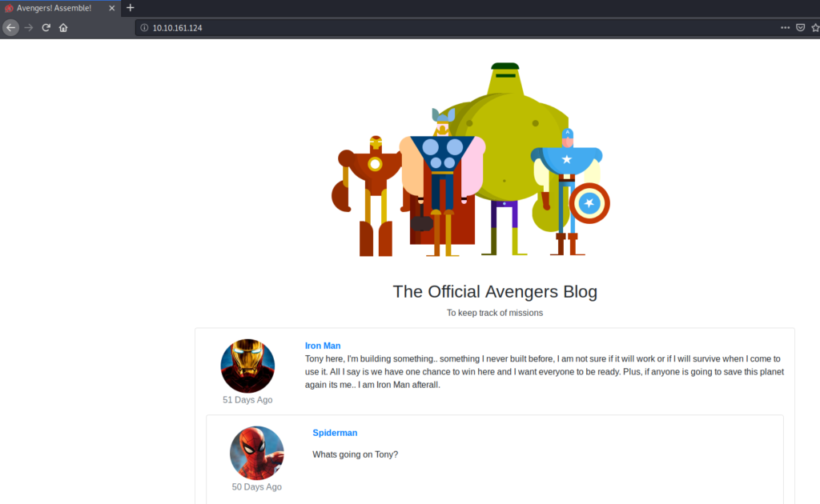This screenshot has width=820, height=504.
Task: Click The Official Avengers Blog heading
Action: coord(495,291)
